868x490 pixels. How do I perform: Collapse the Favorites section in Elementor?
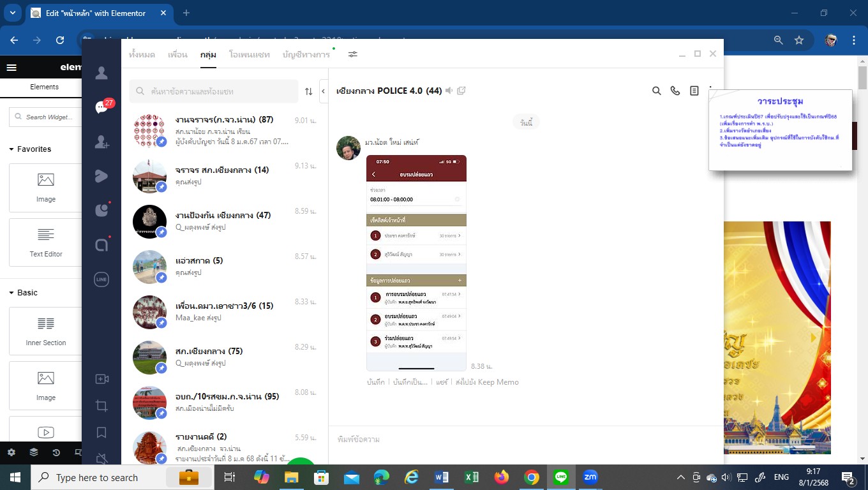(11, 149)
